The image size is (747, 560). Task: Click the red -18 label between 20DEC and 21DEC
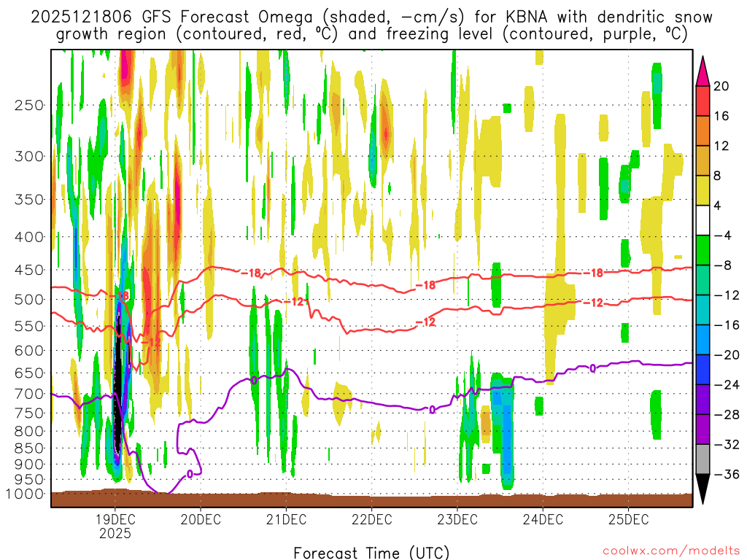(251, 273)
